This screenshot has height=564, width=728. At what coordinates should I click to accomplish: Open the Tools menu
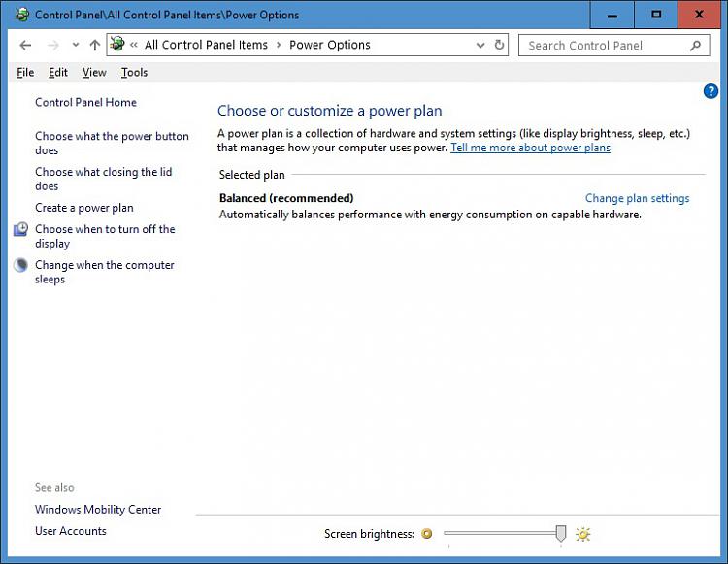(x=134, y=73)
